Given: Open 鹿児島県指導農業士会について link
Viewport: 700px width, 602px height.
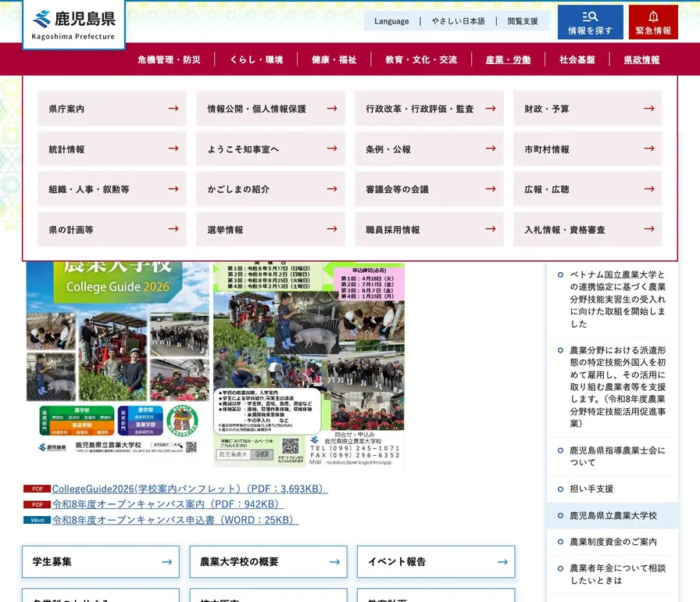Looking at the screenshot, I should click(x=617, y=457).
